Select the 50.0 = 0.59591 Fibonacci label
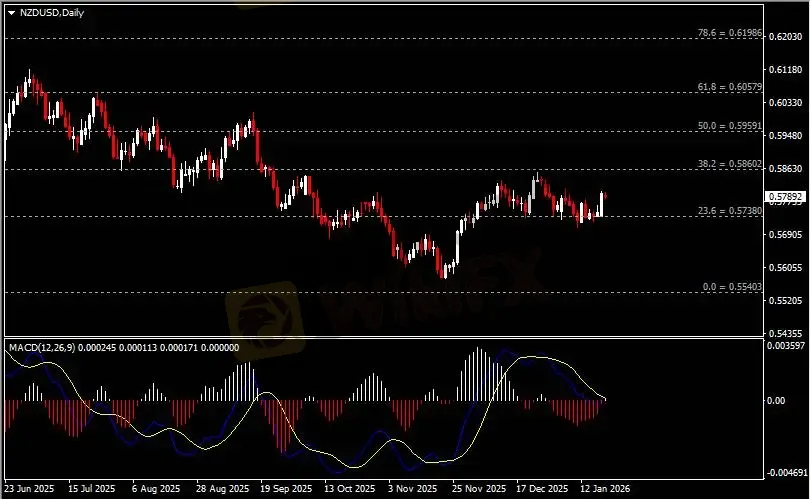The width and height of the screenshot is (811, 499). (x=730, y=126)
